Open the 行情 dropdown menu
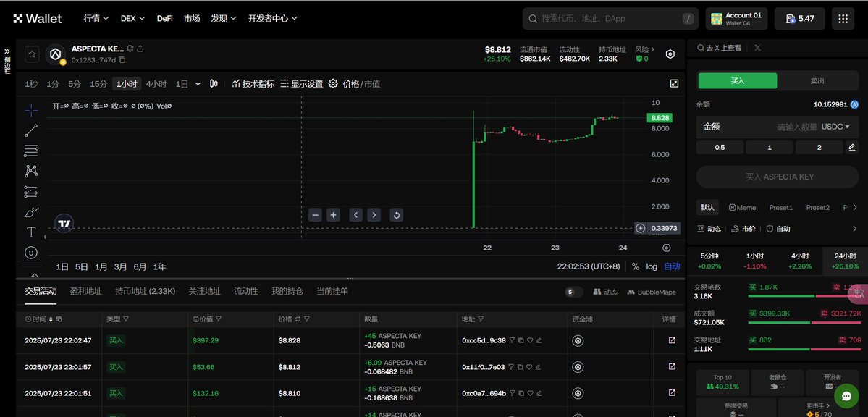The image size is (868, 417). (x=96, y=18)
